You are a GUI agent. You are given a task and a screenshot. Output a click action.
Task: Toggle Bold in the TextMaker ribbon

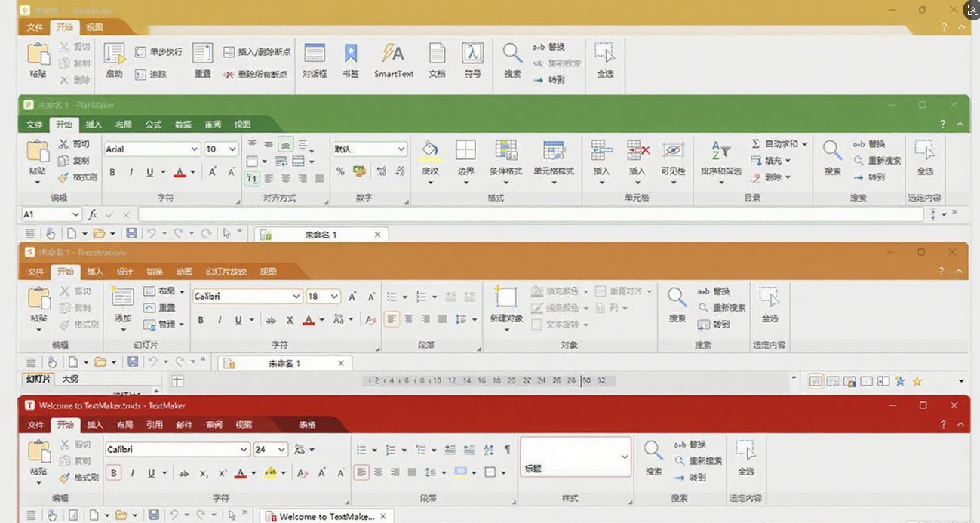pos(114,473)
